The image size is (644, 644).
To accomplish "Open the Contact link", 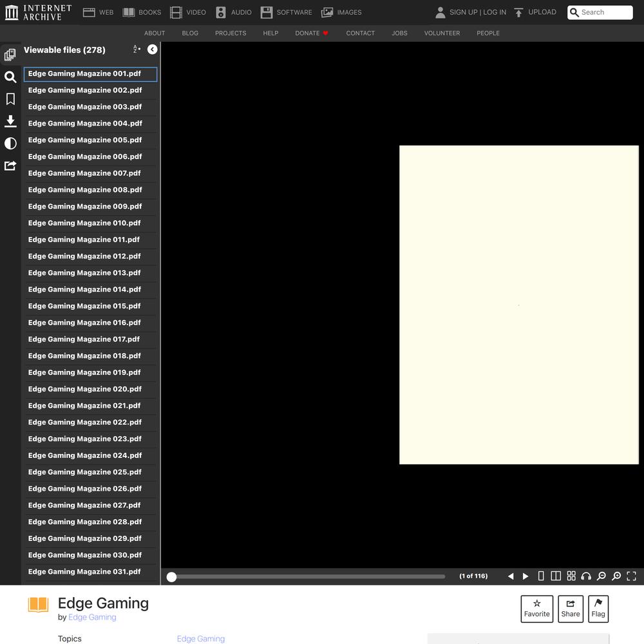I will 361,33.
